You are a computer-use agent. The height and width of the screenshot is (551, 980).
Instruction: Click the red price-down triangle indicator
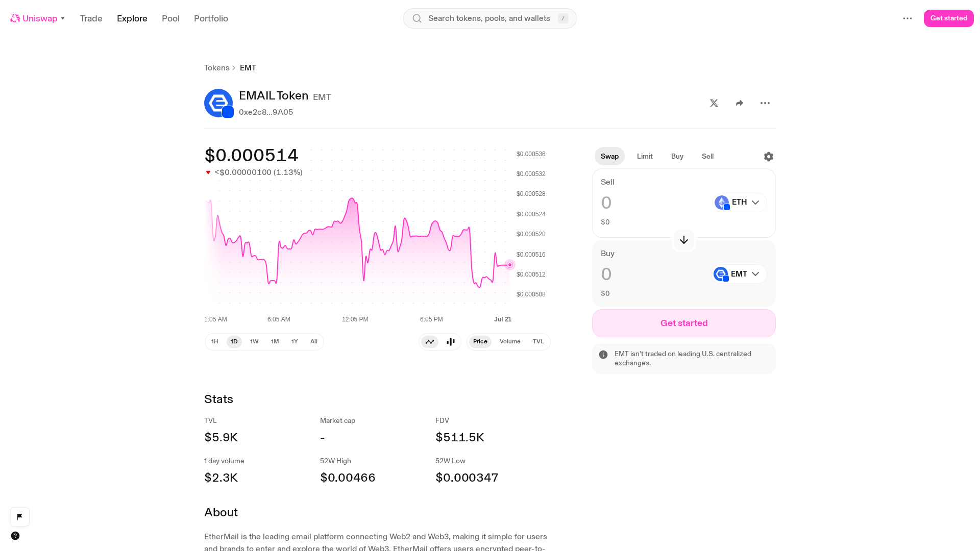click(x=208, y=172)
